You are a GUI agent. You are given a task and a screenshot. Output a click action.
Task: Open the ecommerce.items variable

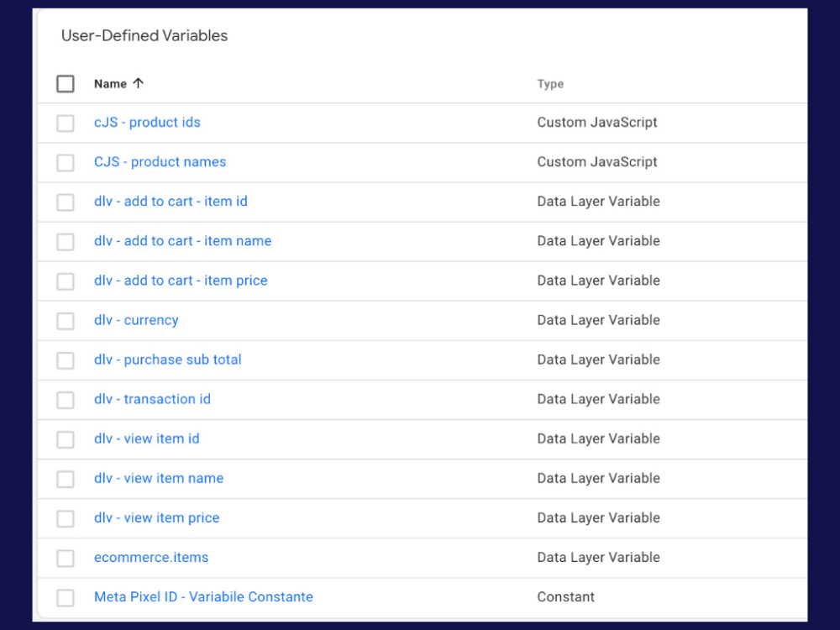(151, 558)
